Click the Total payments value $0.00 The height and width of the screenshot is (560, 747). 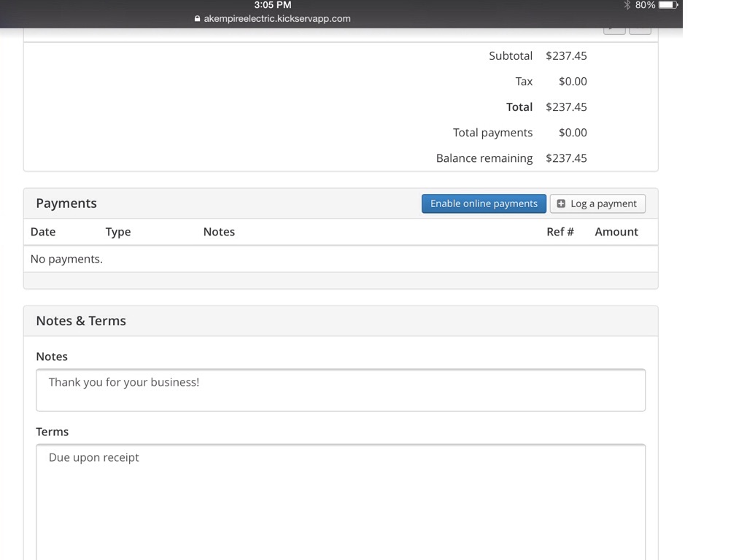(x=573, y=133)
